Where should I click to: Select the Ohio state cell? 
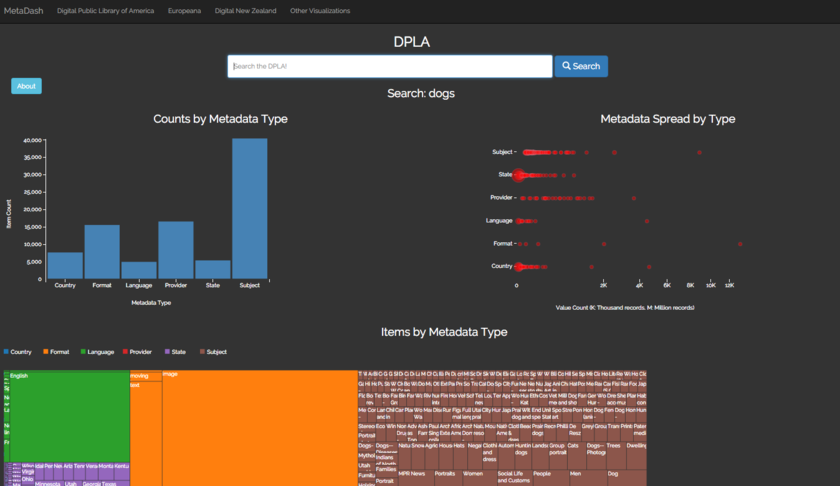pos(28,479)
